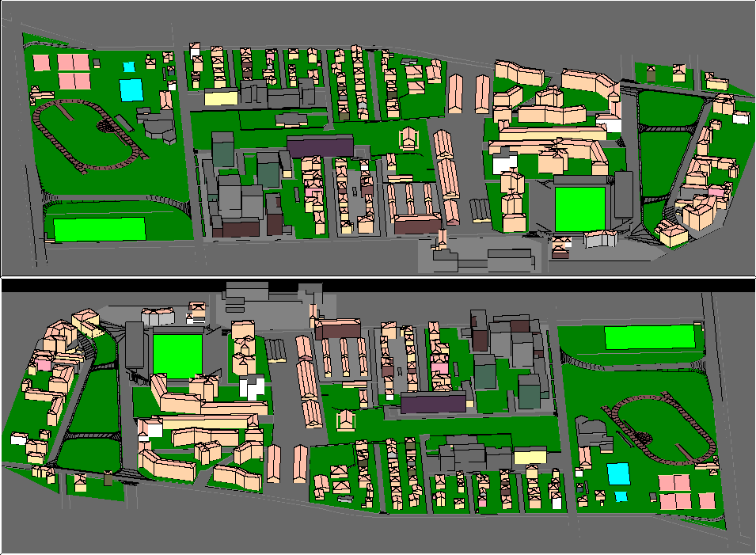Click the pale yellow building in bottom view
Image resolution: width=756 pixels, height=555 pixels.
pyautogui.click(x=530, y=456)
